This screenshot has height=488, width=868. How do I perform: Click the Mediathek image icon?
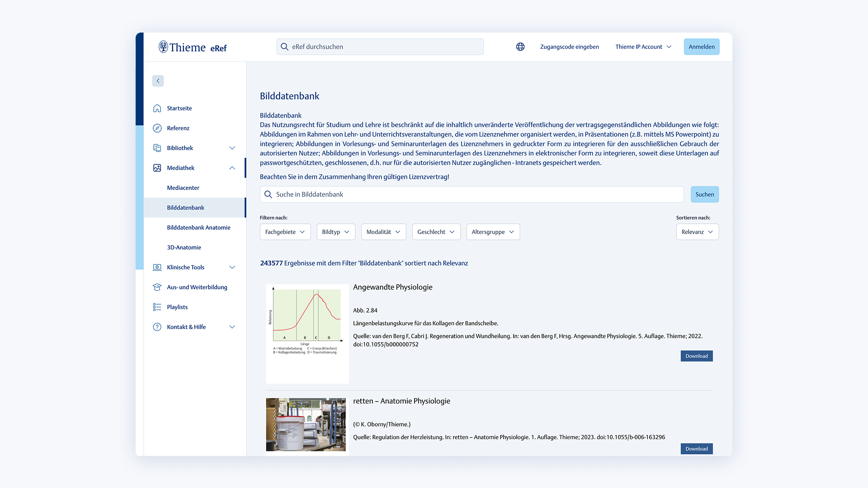click(157, 168)
